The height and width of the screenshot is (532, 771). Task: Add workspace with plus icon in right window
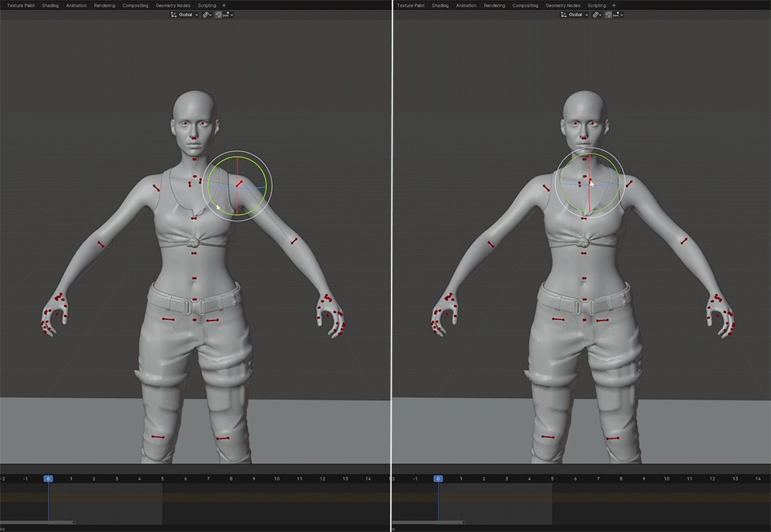613,5
